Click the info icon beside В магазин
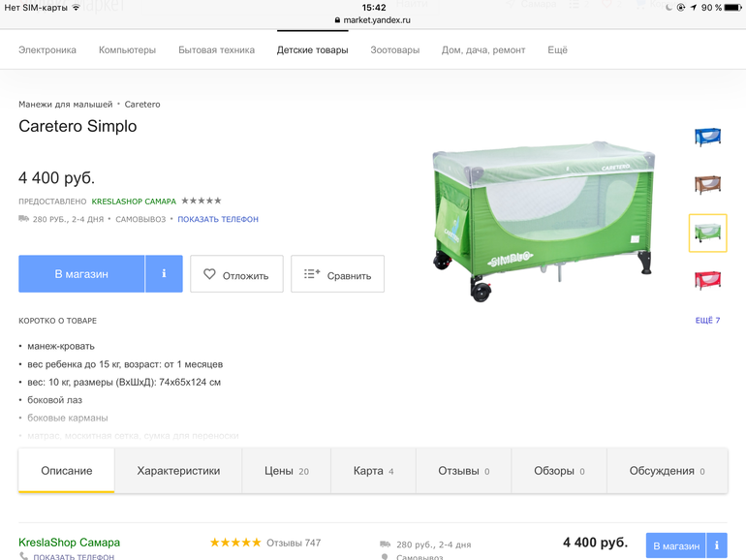This screenshot has width=746, height=560. 164,274
